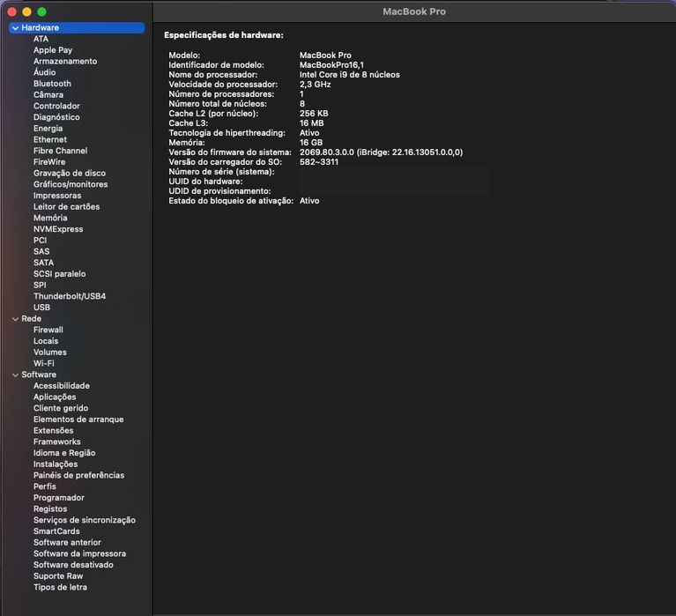The height and width of the screenshot is (616, 676).
Task: Select Câmara in the hardware list
Action: [x=48, y=95]
